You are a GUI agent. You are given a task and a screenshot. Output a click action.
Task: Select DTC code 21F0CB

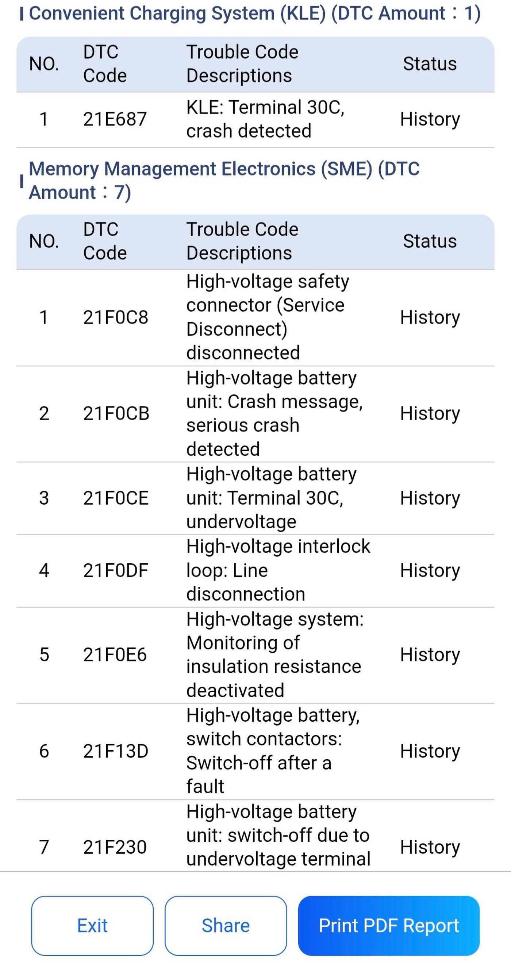point(116,413)
